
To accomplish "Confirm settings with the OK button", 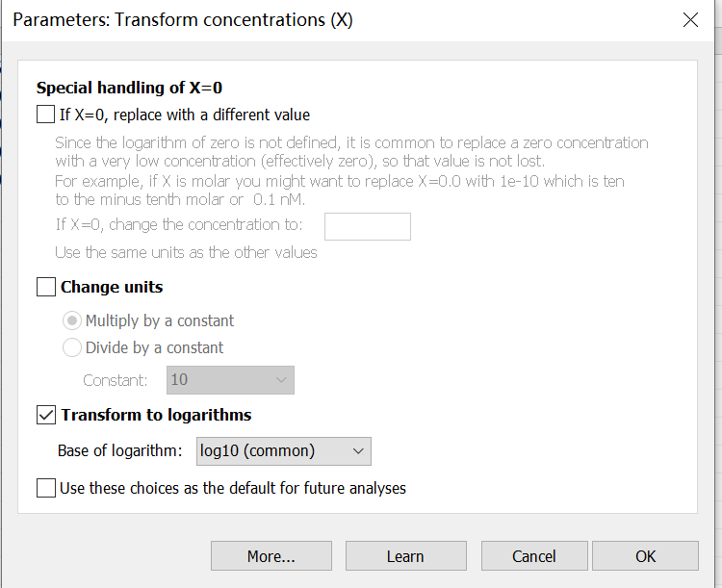I will (x=645, y=556).
